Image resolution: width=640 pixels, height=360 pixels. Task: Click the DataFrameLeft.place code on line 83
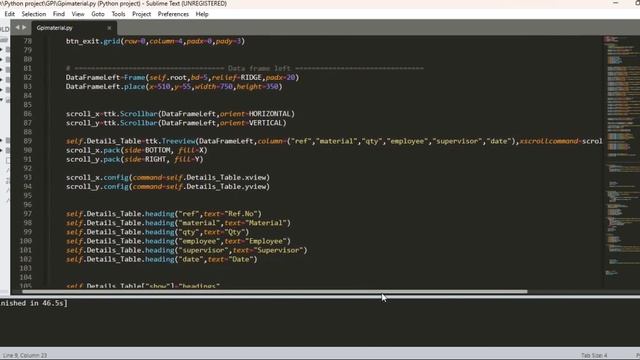click(x=174, y=87)
